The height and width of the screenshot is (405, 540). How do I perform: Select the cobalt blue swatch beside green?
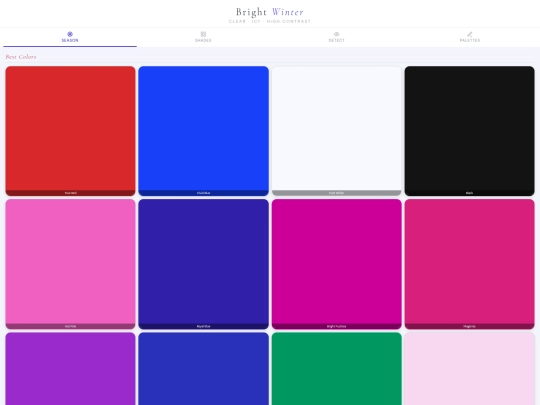[x=204, y=368]
